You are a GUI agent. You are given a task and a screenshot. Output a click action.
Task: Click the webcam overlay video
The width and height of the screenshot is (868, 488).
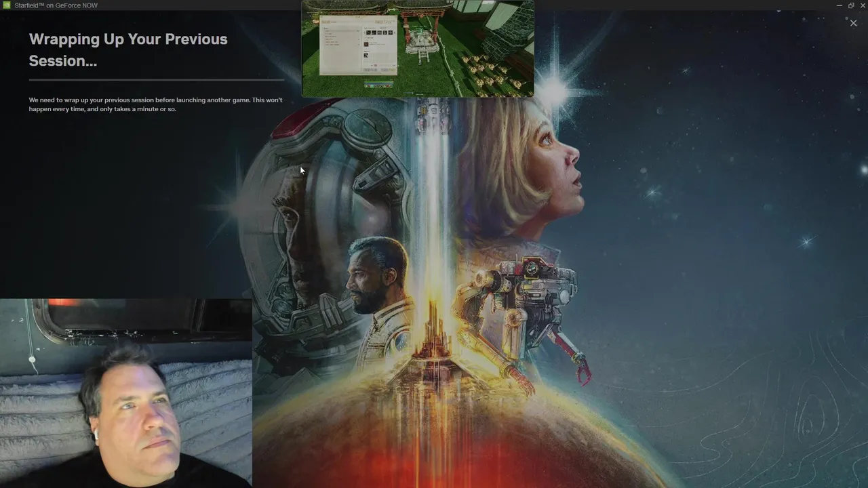(126, 393)
